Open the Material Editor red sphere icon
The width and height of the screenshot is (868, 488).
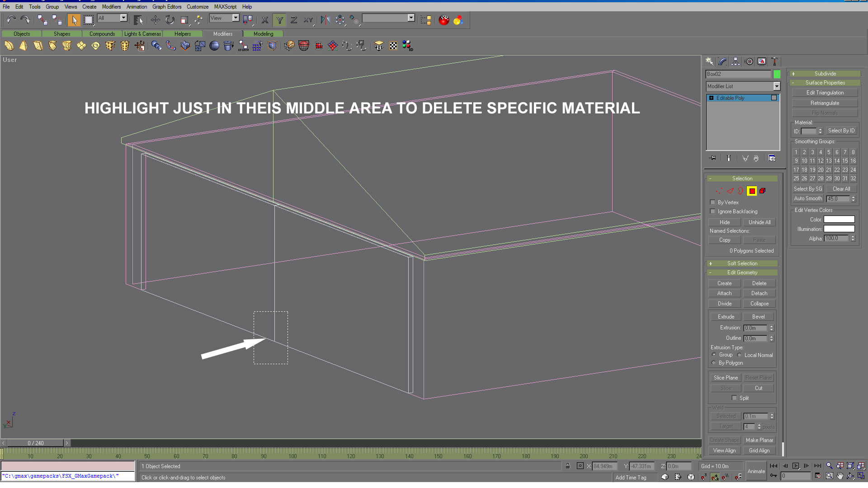(444, 20)
